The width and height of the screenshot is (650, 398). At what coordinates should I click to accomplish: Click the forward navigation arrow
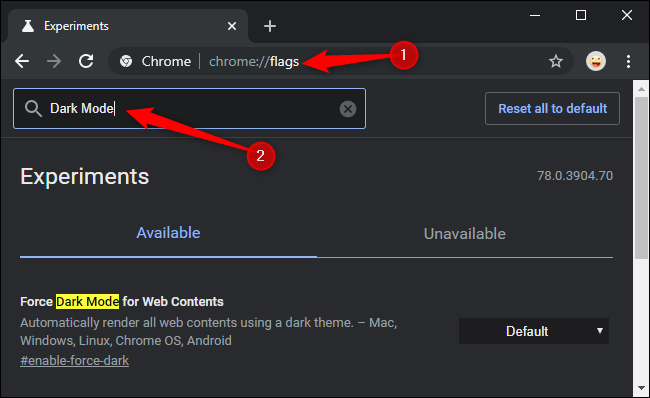[54, 61]
